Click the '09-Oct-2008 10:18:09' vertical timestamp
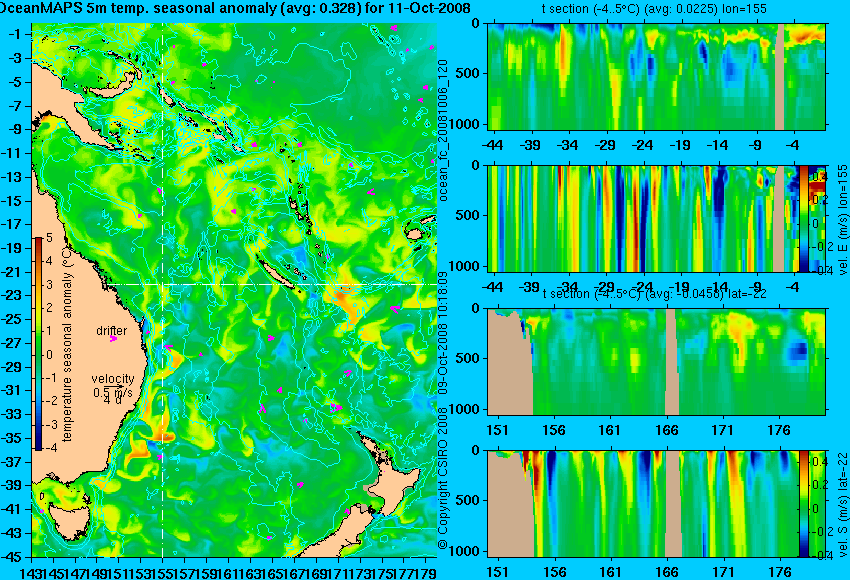Screen dimensions: 850x580 [442, 333]
